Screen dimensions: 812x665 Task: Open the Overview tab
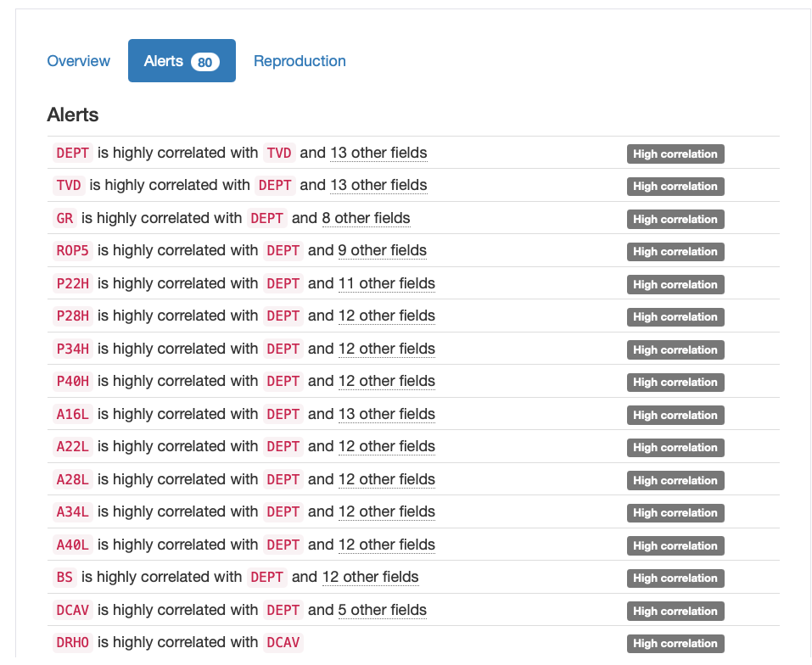point(78,61)
